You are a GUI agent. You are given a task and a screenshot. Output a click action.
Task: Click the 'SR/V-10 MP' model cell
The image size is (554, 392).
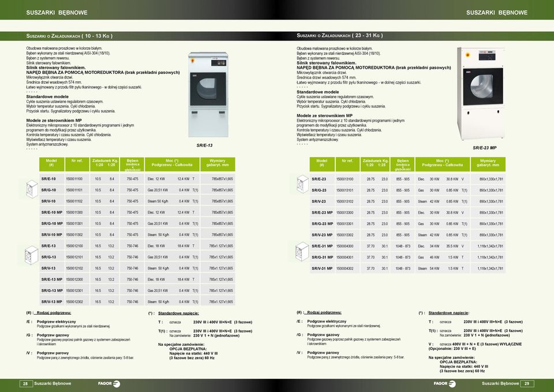52,235
